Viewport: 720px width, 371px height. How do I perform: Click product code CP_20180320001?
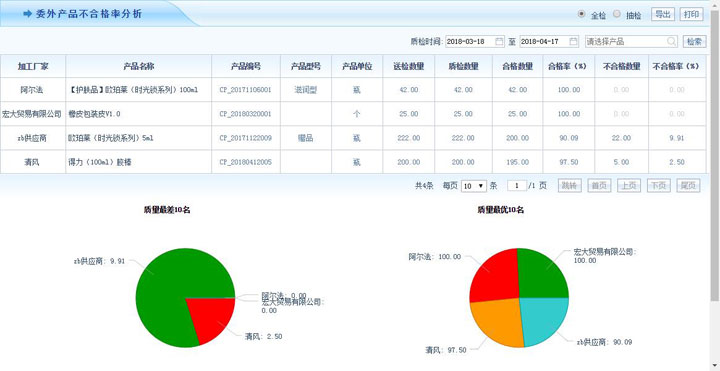[245, 114]
